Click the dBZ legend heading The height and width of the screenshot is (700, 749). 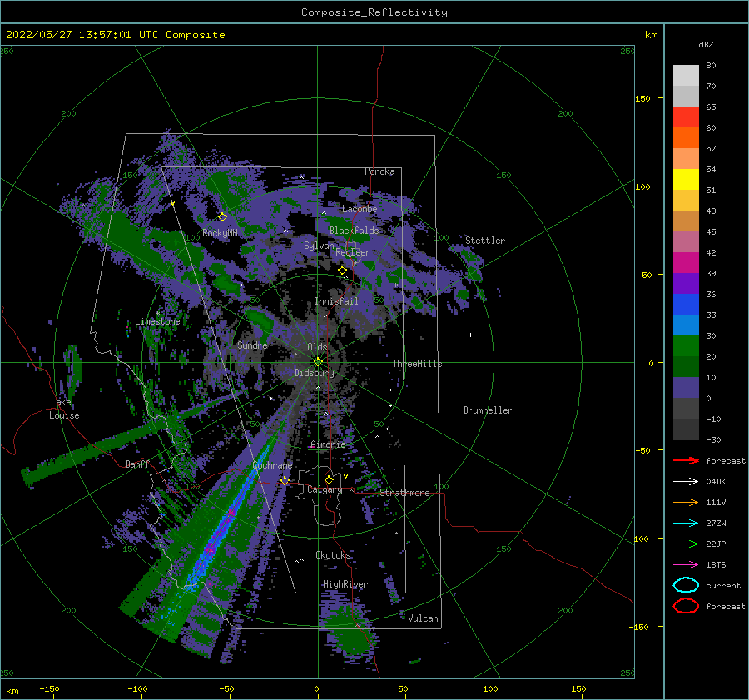point(706,44)
